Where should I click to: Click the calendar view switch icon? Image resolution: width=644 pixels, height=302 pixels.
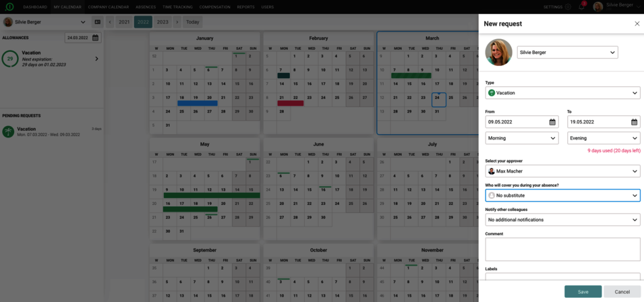point(97,22)
